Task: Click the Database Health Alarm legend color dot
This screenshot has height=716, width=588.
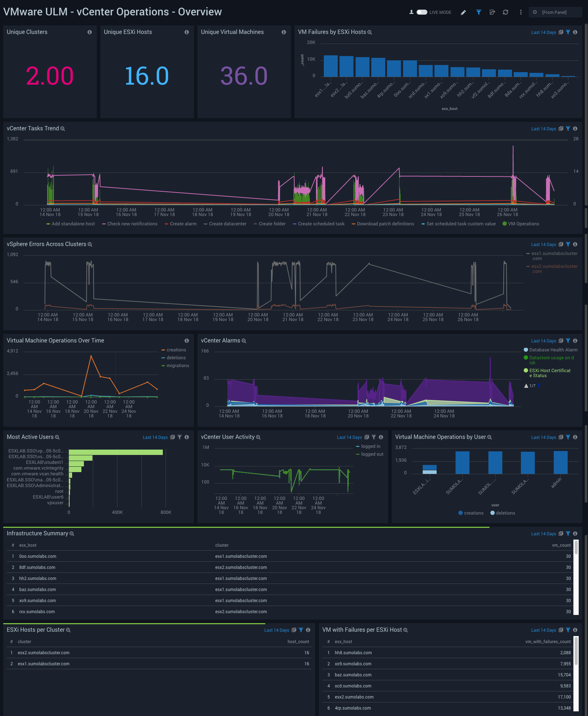Action: coord(526,350)
